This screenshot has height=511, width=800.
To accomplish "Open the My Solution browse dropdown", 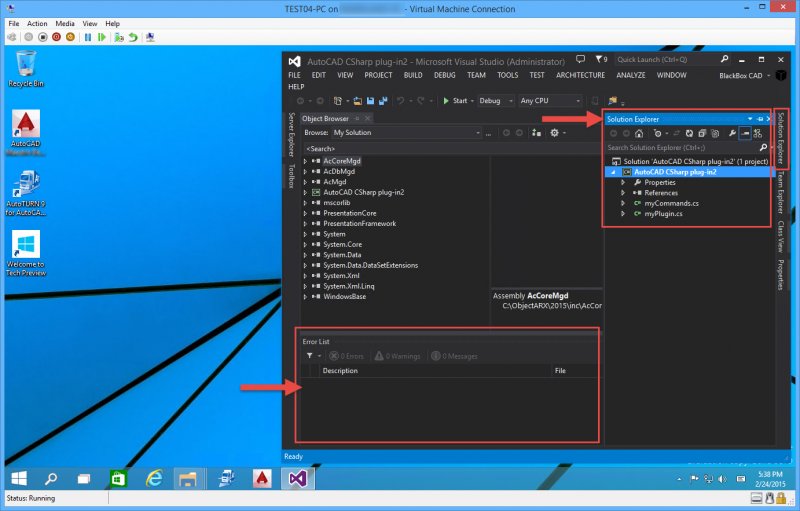I will [407, 133].
